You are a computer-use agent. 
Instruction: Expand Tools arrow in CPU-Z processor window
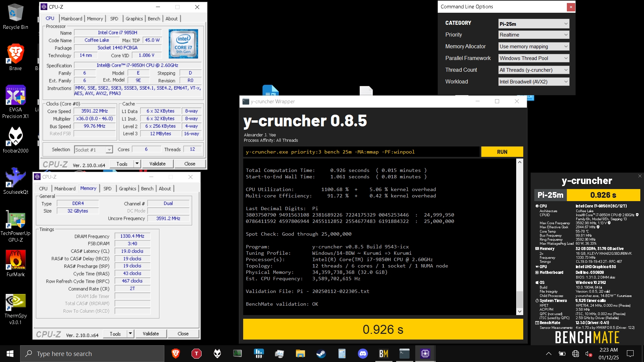pyautogui.click(x=137, y=164)
